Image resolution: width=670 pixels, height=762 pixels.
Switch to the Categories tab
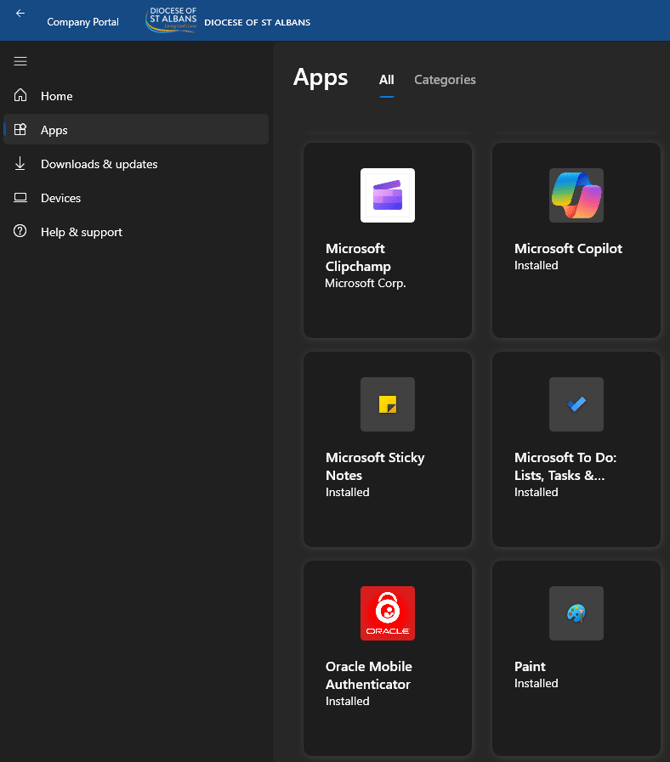pyautogui.click(x=445, y=80)
